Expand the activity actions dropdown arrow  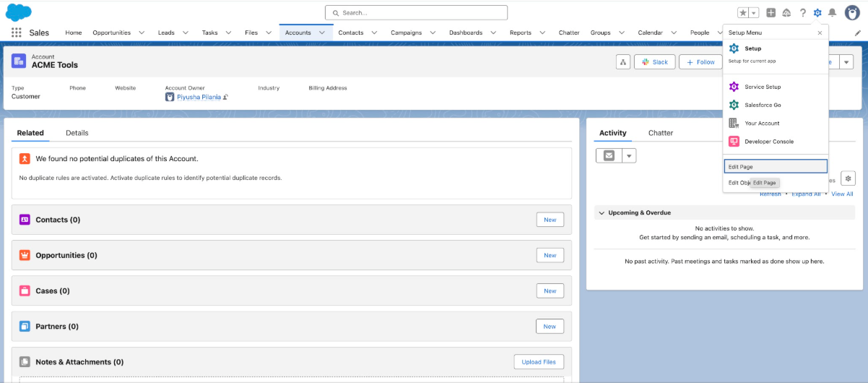pyautogui.click(x=629, y=155)
